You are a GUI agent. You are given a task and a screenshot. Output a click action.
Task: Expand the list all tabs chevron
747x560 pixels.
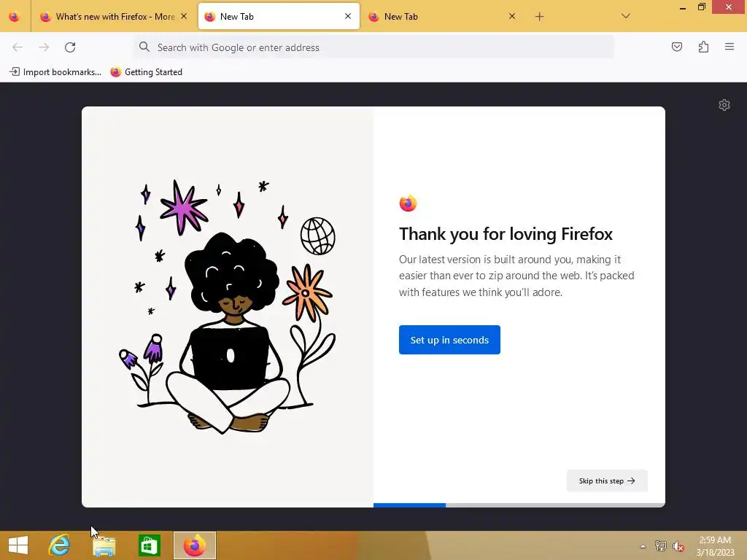point(626,16)
